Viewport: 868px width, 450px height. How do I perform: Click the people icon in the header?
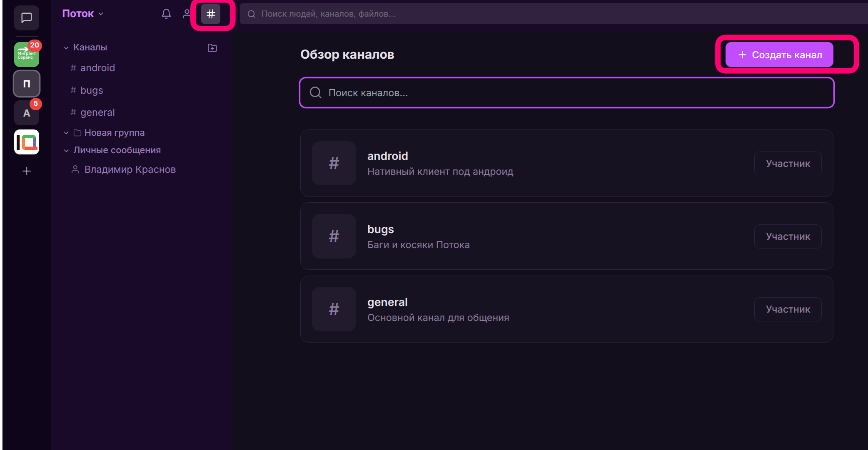(187, 14)
